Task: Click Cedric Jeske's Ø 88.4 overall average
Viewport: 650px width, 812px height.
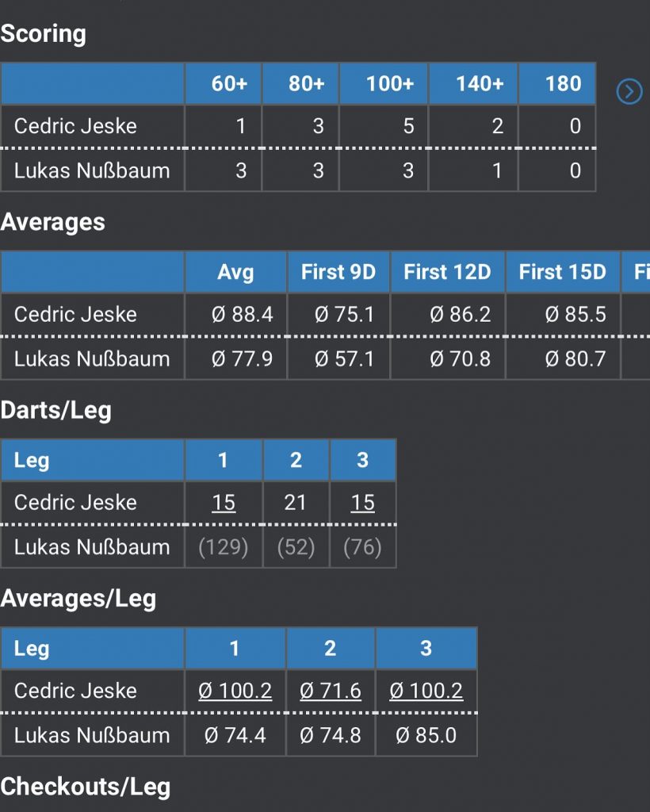Action: (x=242, y=315)
